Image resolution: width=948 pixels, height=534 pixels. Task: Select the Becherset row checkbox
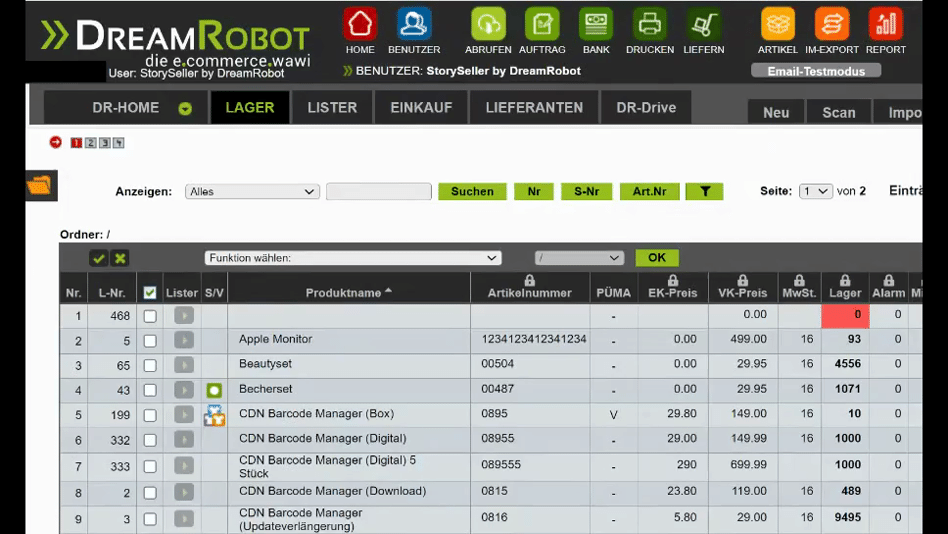tap(150, 391)
